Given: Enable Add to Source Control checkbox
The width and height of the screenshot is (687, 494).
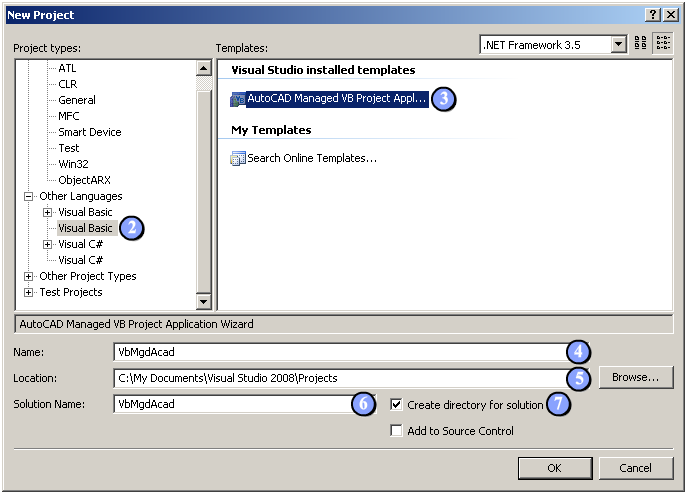Looking at the screenshot, I should [x=396, y=430].
